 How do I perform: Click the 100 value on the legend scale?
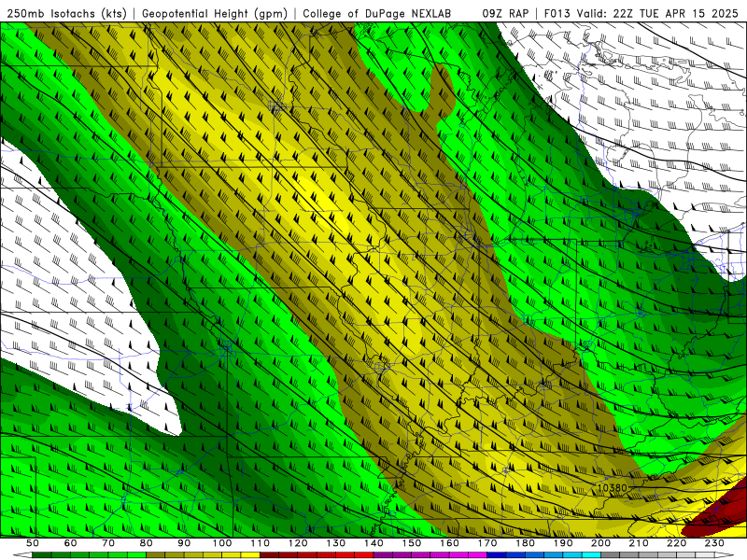pos(222,543)
